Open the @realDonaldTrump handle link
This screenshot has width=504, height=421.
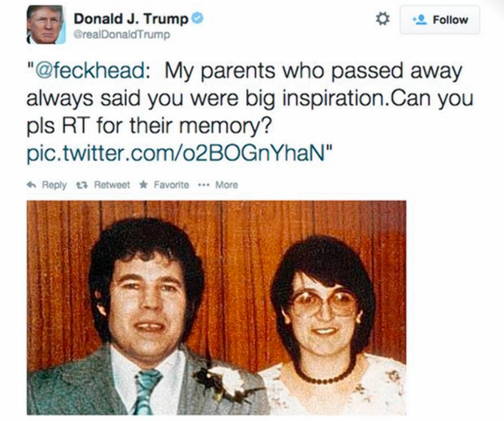point(122,34)
